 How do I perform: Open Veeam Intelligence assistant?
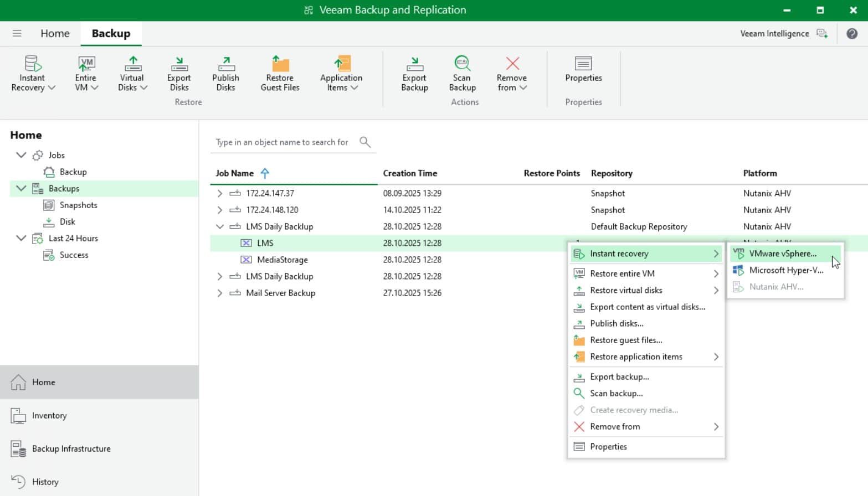click(x=784, y=34)
